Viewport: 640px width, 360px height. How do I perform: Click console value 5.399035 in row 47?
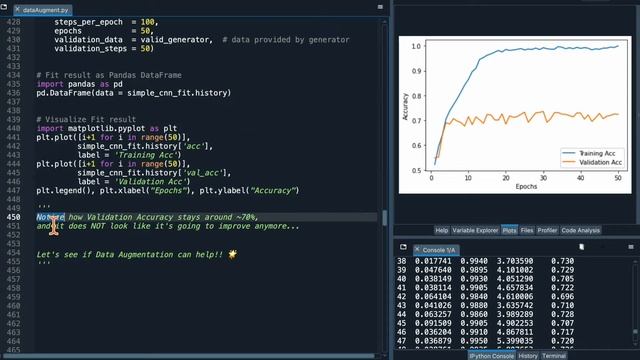[x=515, y=341]
